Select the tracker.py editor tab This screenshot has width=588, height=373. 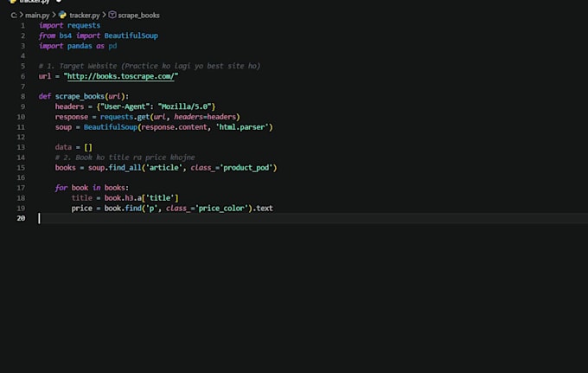coord(35,2)
